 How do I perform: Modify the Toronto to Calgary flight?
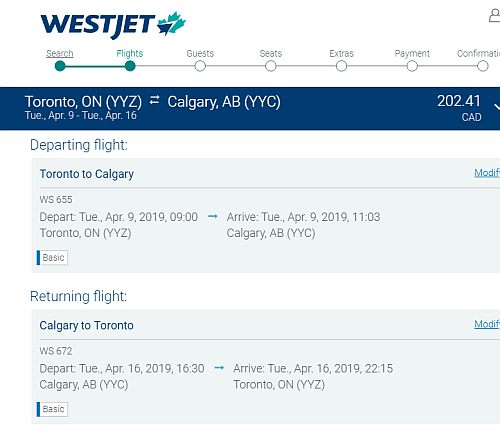click(487, 173)
